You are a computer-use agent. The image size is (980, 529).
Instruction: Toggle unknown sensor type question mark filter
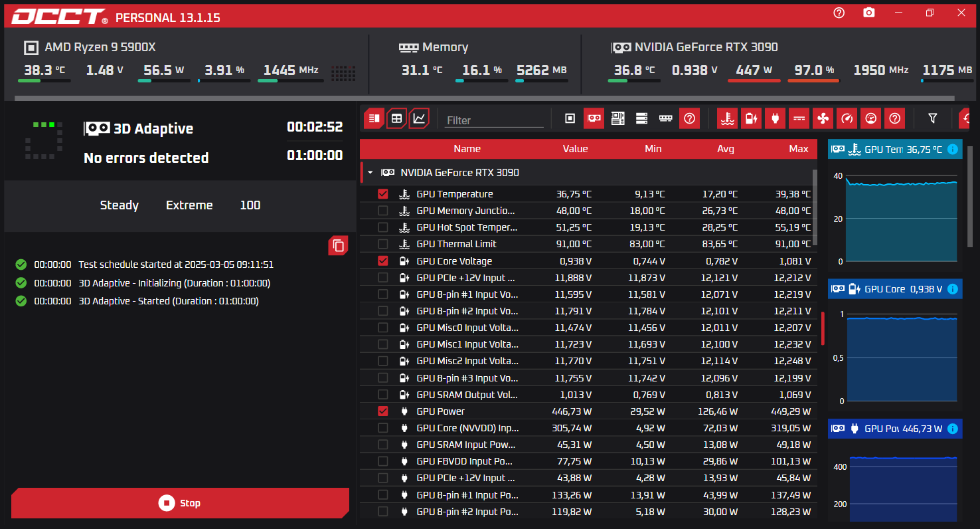click(x=894, y=118)
